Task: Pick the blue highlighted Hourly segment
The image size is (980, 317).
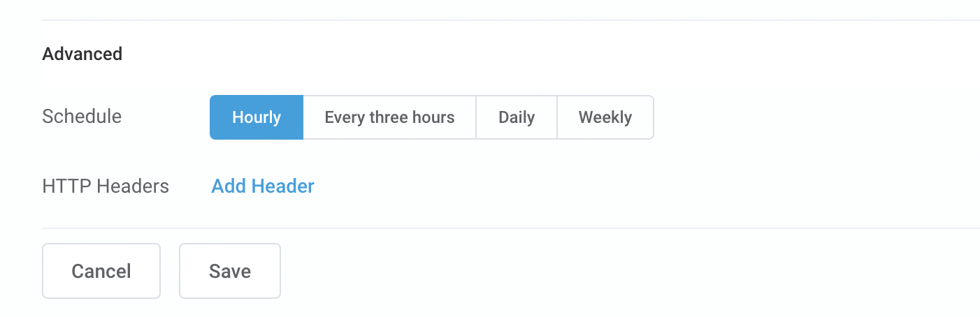Action: pyautogui.click(x=257, y=117)
